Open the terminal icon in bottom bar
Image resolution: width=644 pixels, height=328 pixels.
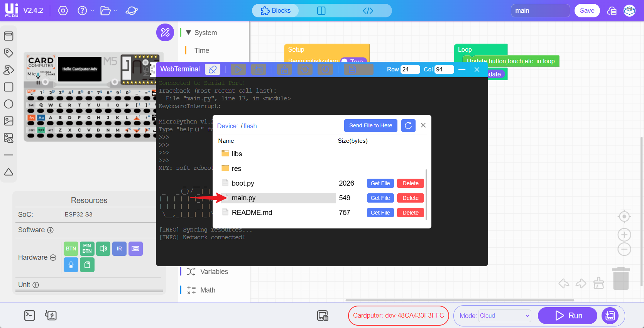point(30,315)
